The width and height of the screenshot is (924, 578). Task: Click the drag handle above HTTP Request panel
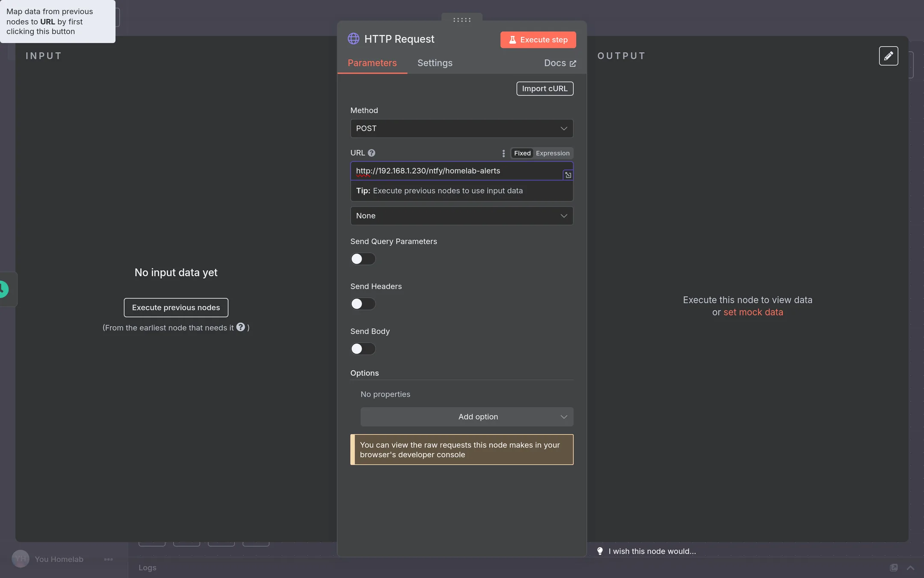(462, 20)
